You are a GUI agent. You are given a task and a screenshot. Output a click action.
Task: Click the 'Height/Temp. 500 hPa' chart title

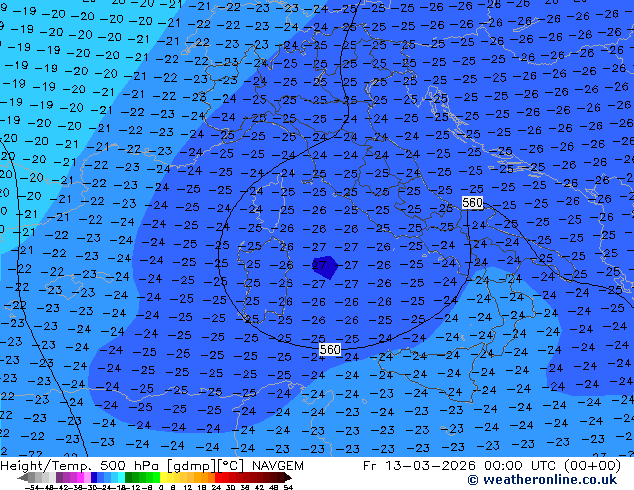coord(82,465)
